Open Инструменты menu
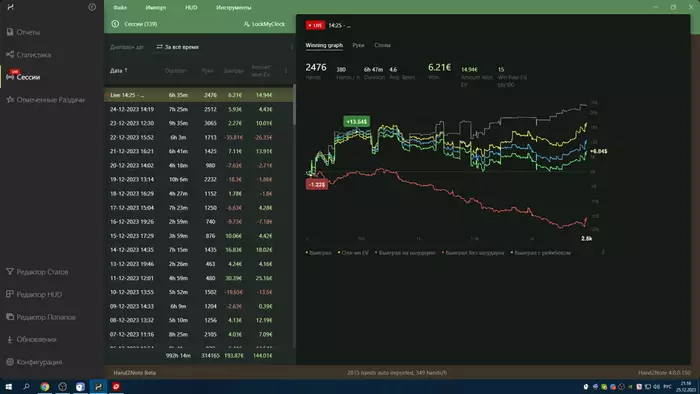Viewport: 700px width, 394px height. point(233,8)
